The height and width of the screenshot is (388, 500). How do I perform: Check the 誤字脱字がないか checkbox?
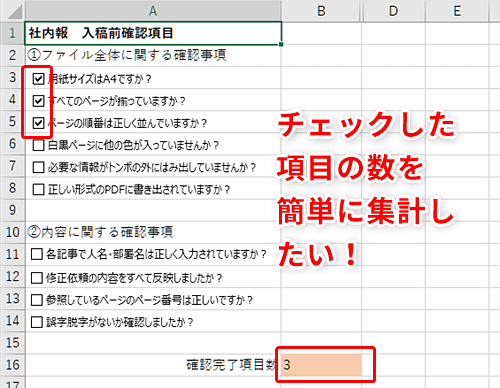(36, 322)
